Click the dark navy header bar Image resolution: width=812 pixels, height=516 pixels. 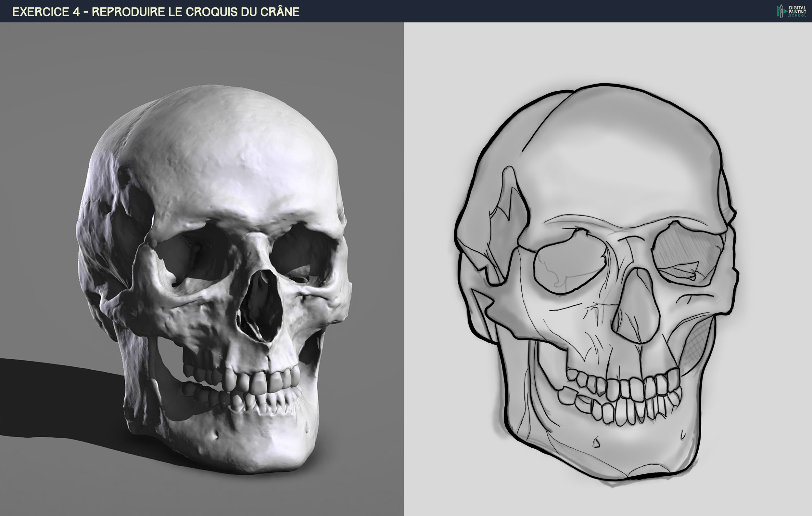(x=506, y=11)
